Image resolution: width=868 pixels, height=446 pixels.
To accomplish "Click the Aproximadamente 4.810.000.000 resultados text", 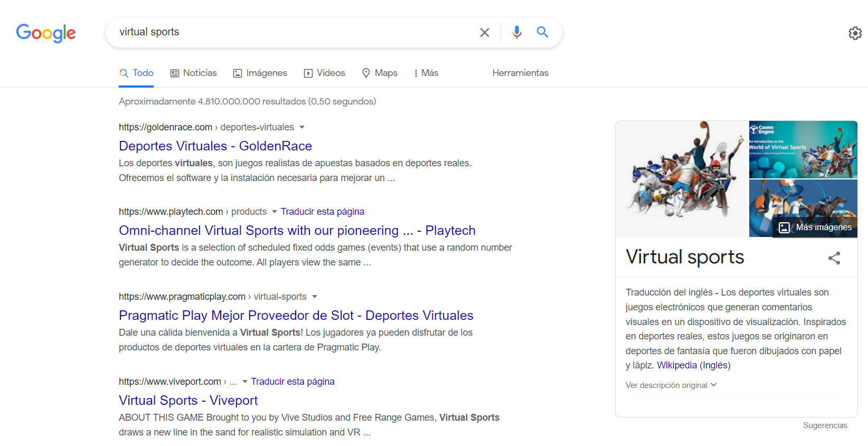I will [x=248, y=101].
